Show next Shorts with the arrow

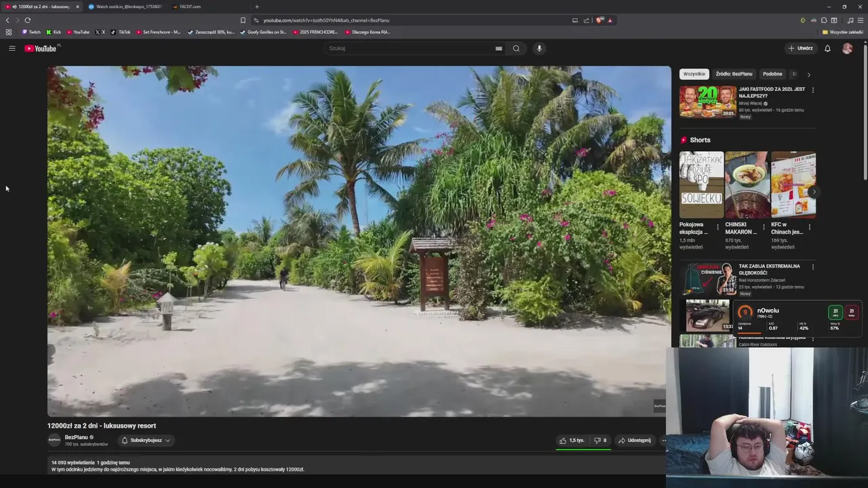coord(814,192)
